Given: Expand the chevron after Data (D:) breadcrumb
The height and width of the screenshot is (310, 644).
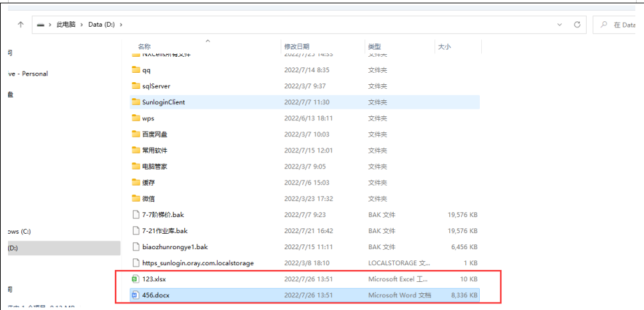Looking at the screenshot, I should pyautogui.click(x=121, y=25).
